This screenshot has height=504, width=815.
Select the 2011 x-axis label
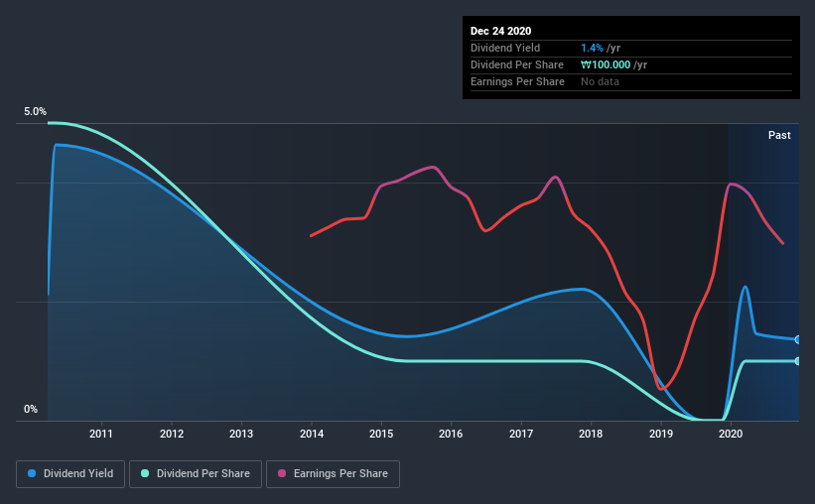101,434
